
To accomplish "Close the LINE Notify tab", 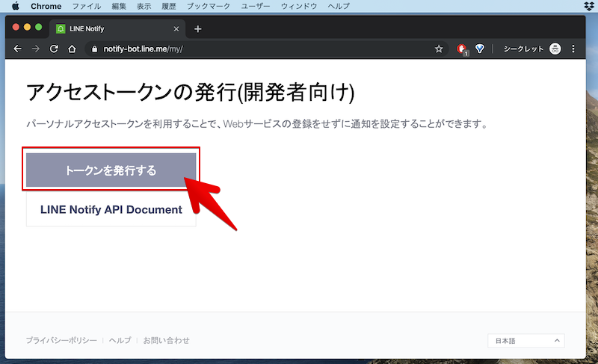I will [x=176, y=29].
